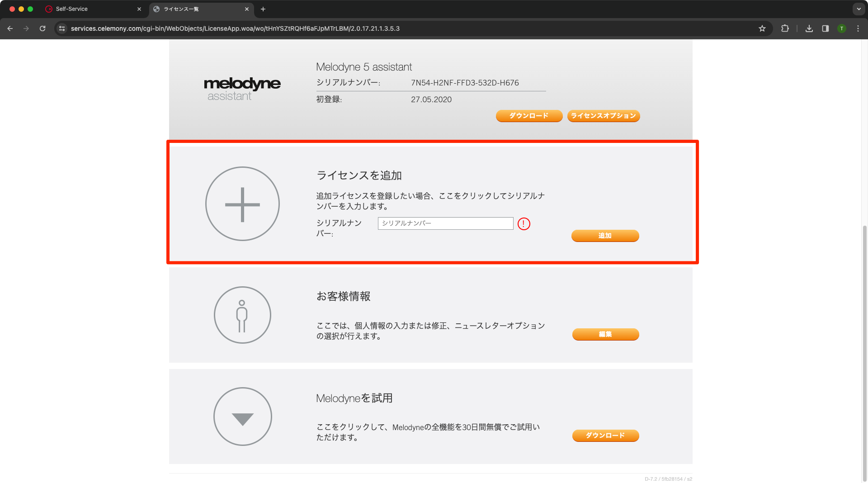Click the version text D-7.2 / 5fb28154 / s2
The image size is (868, 483).
[668, 479]
